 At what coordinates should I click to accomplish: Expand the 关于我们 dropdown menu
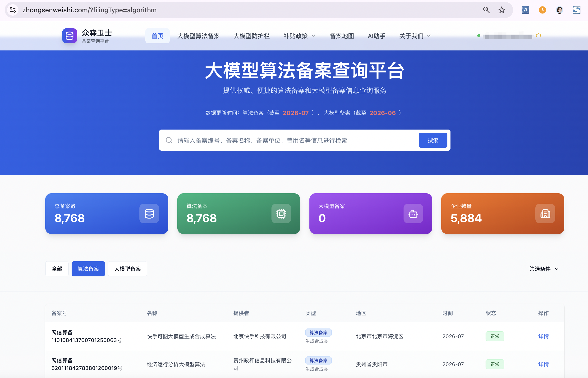pyautogui.click(x=415, y=36)
